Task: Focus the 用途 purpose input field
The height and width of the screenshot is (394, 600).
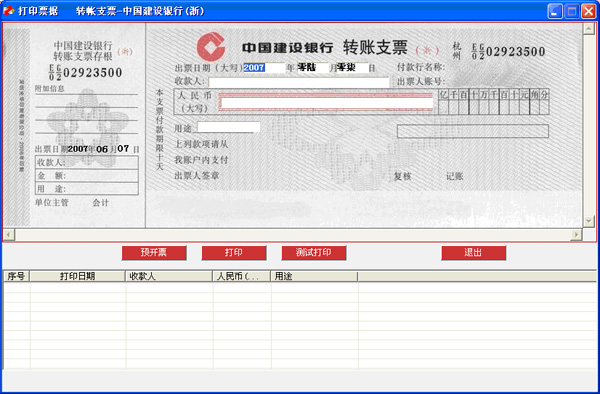Action: [228, 127]
